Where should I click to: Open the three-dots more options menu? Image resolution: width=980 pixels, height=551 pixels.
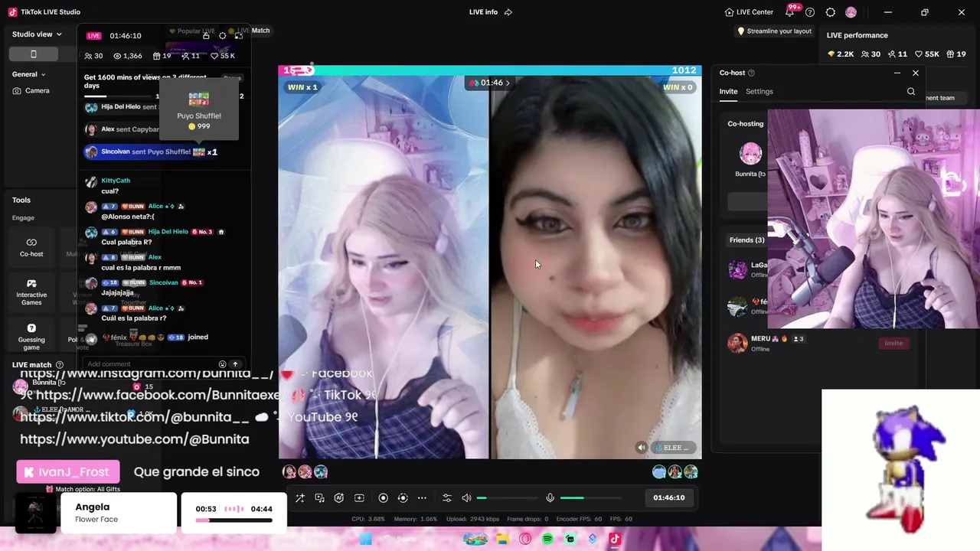pyautogui.click(x=422, y=498)
